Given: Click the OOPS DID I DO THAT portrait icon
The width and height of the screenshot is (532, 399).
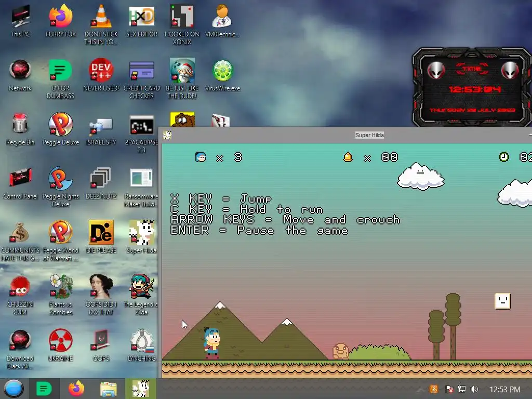Looking at the screenshot, I should [101, 295].
